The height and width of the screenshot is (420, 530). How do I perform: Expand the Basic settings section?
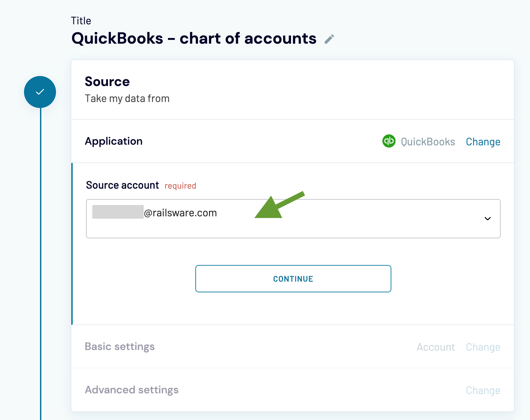120,347
